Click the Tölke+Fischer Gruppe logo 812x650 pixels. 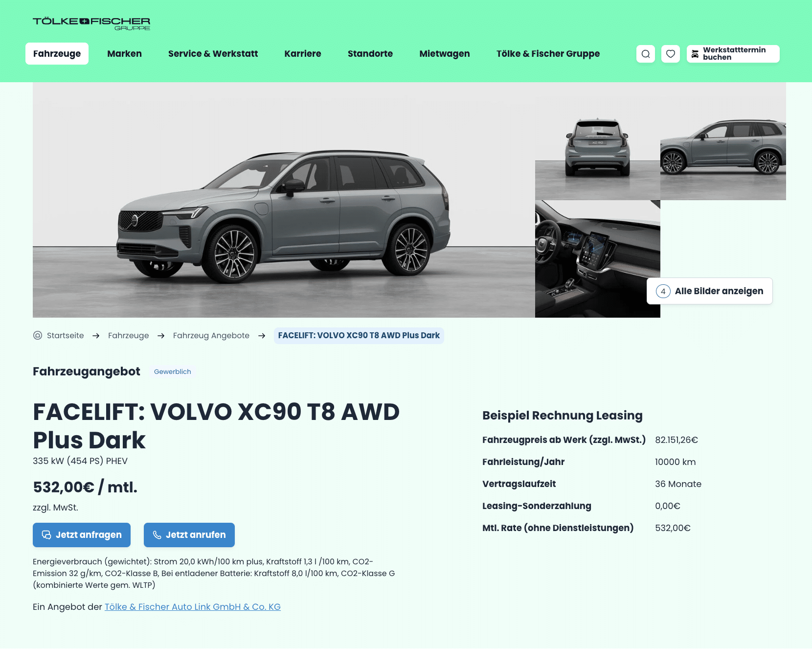coord(91,23)
